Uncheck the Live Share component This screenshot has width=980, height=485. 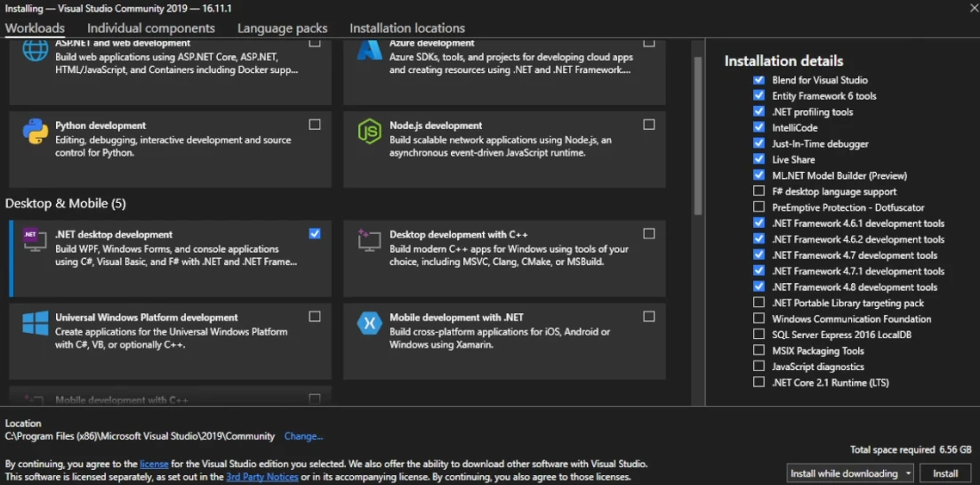coord(759,159)
